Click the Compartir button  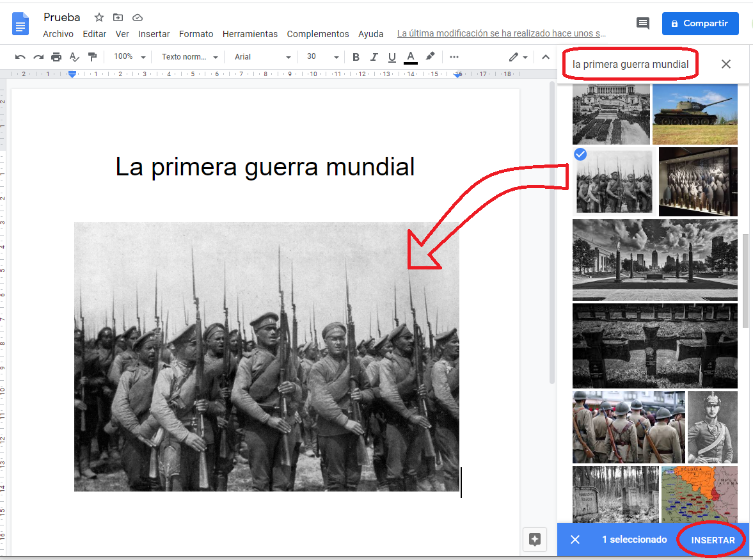pyautogui.click(x=700, y=24)
